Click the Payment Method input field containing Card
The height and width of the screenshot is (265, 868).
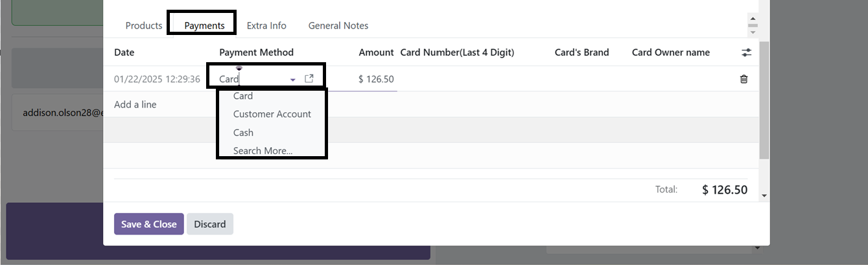pos(253,79)
